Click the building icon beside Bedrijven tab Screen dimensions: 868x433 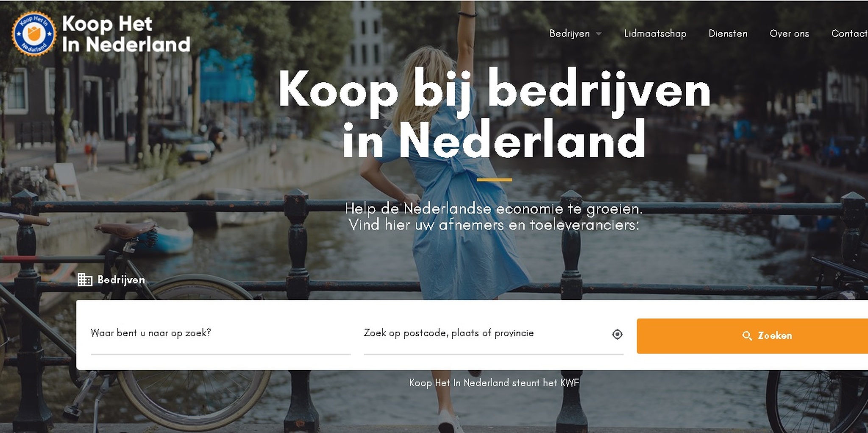85,280
